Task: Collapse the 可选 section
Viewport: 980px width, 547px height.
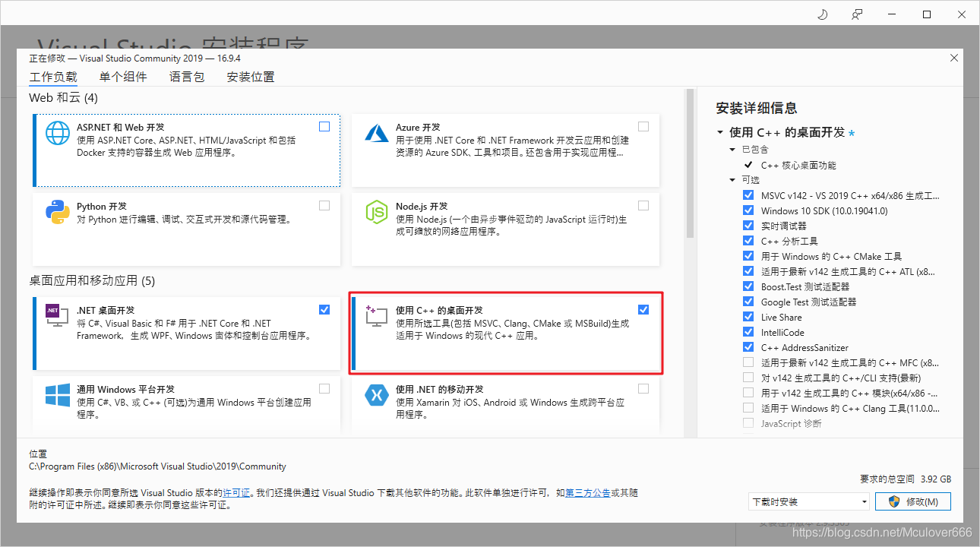Action: [732, 180]
